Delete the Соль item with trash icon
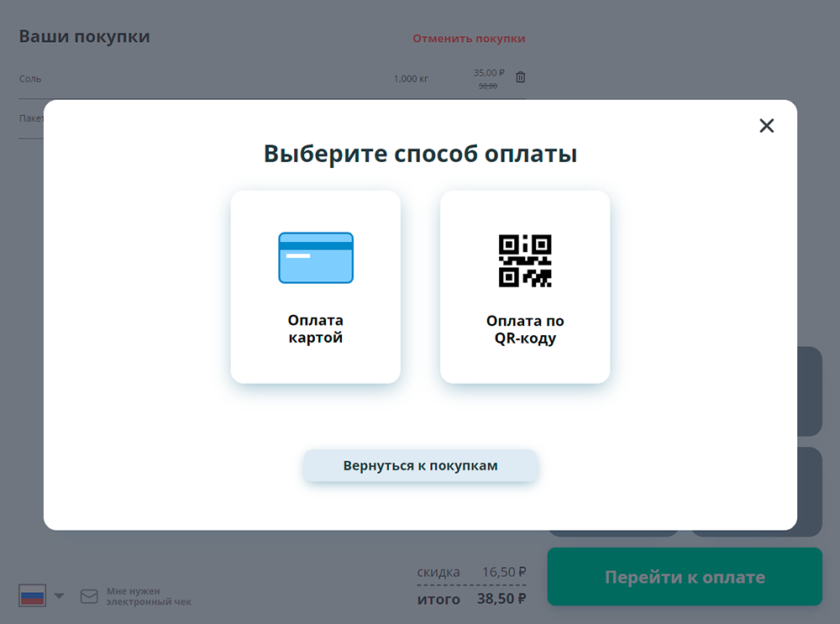 point(520,77)
